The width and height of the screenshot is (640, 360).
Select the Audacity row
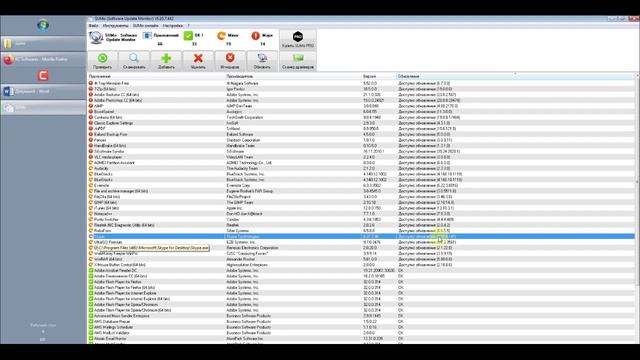[361, 169]
